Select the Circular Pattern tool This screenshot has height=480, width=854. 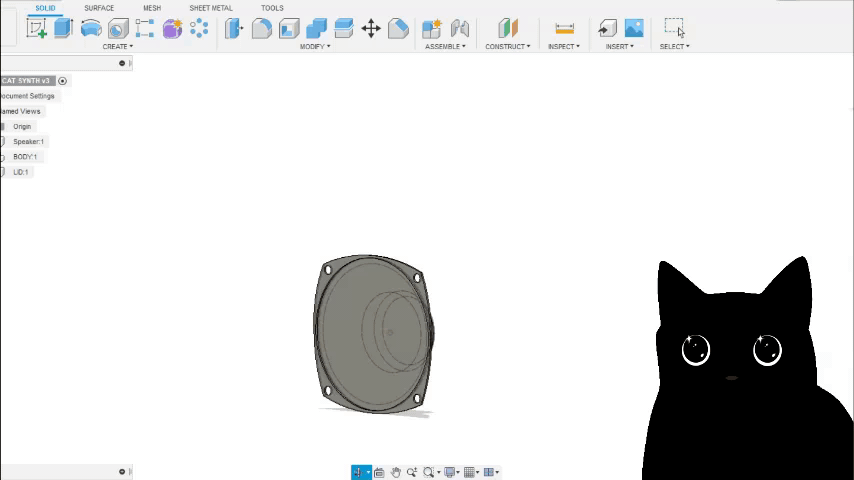[199, 28]
